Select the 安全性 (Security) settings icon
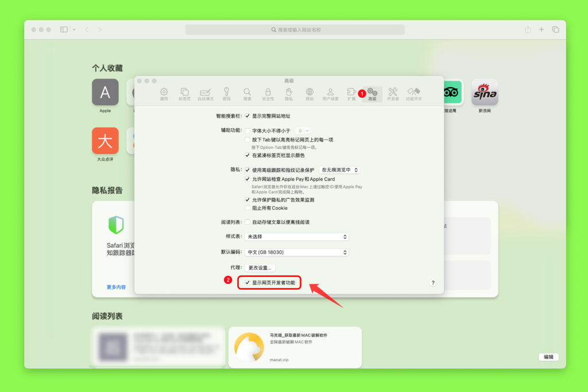The width and height of the screenshot is (588, 392). click(268, 94)
